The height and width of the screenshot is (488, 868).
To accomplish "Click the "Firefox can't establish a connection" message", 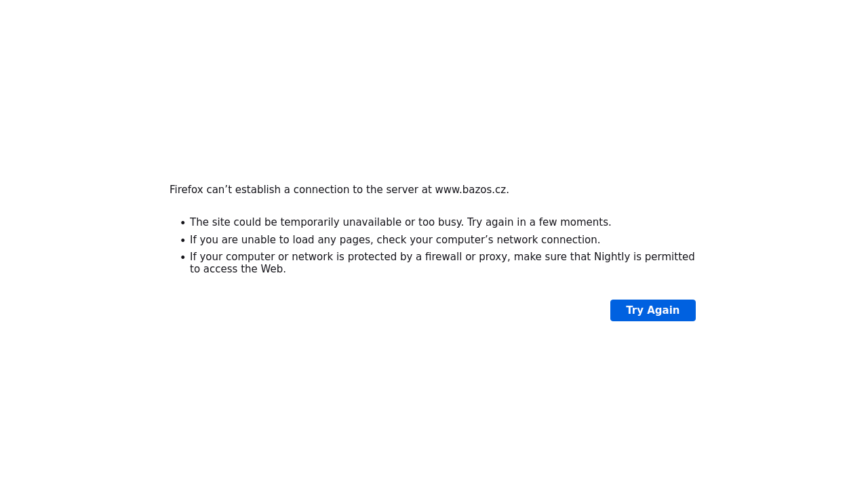I will (271, 190).
